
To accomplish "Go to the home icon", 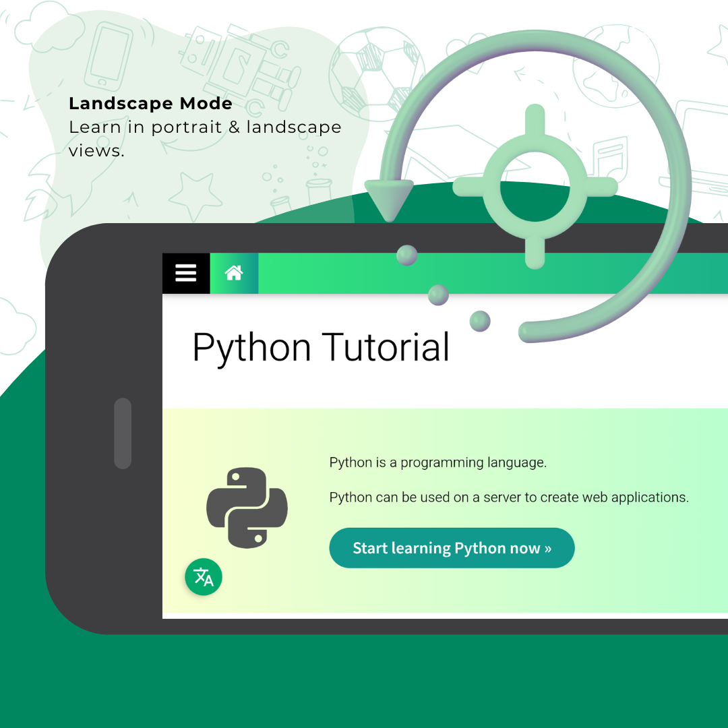I will [234, 273].
